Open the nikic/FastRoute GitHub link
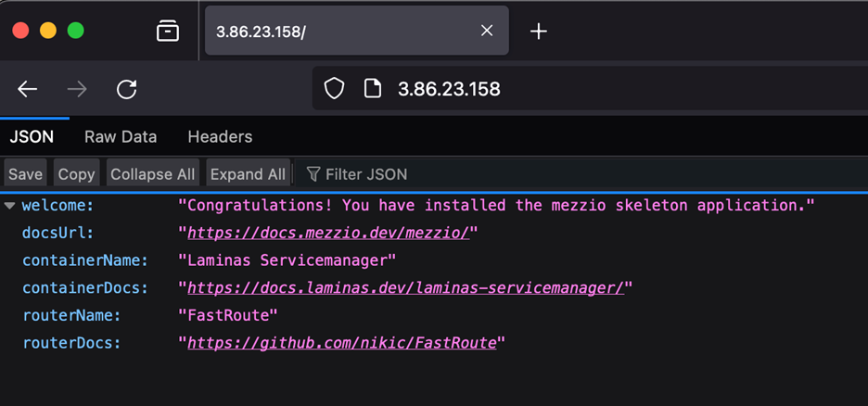868x406 pixels. (x=342, y=343)
